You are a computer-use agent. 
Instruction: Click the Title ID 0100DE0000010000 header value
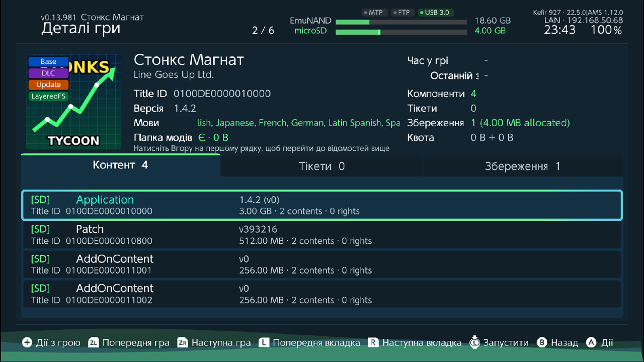(222, 94)
